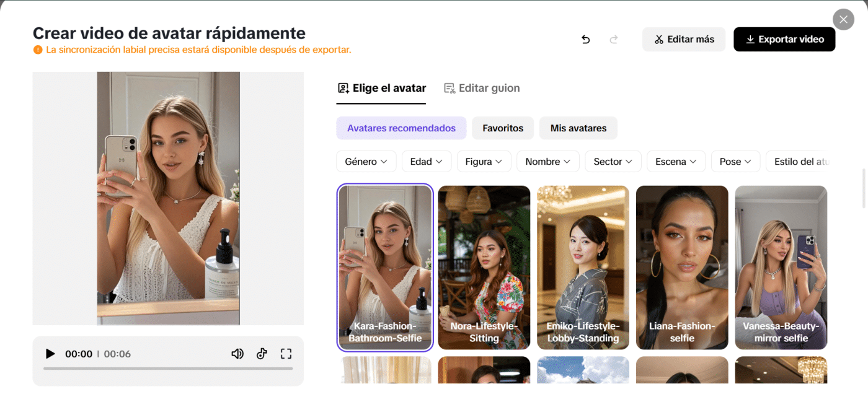
Task: Expand the Edad filter
Action: point(426,161)
